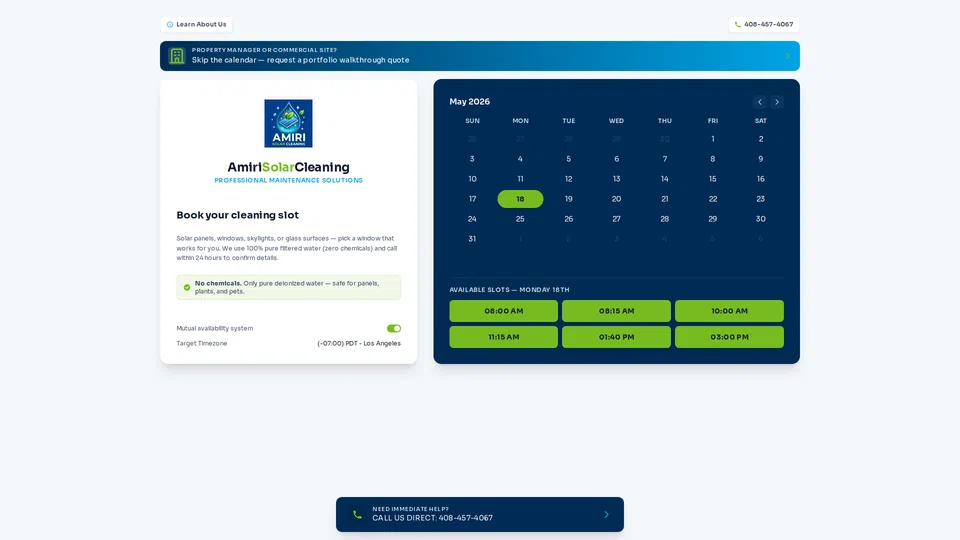The width and height of the screenshot is (960, 540).
Task: Choose the 01:40 PM time slot
Action: tap(617, 337)
